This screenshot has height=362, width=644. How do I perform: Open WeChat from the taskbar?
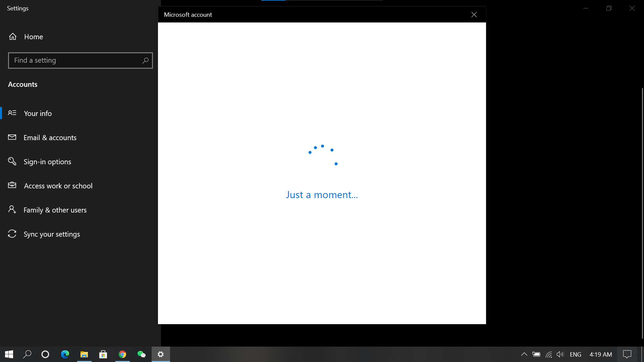(141, 354)
